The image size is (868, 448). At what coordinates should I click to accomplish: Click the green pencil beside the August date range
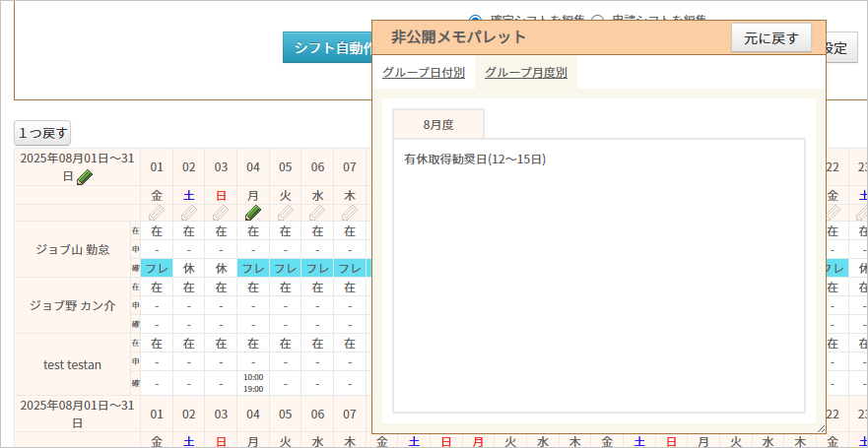[85, 177]
